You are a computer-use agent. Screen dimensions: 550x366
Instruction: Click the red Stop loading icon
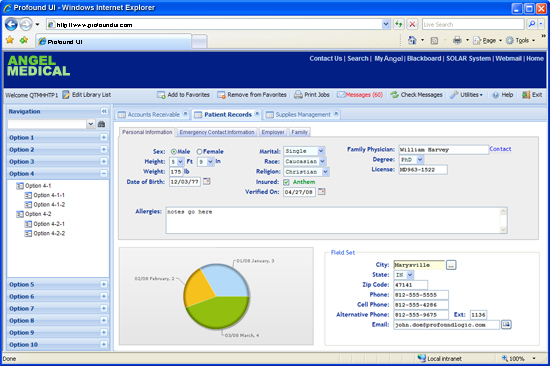pyautogui.click(x=412, y=24)
